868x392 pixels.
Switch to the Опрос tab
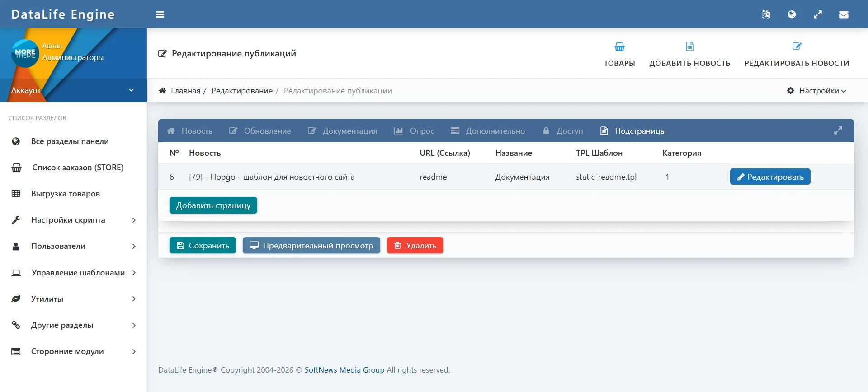pyautogui.click(x=414, y=131)
